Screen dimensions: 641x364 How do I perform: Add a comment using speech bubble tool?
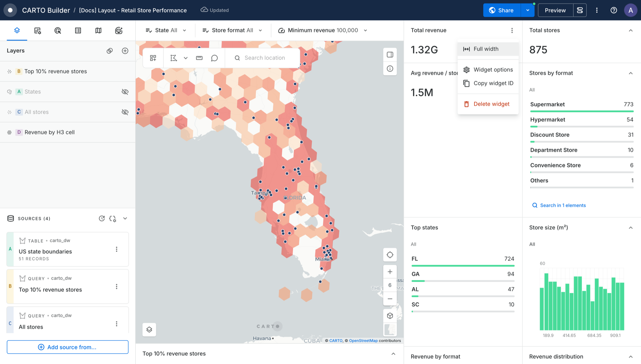pyautogui.click(x=214, y=58)
